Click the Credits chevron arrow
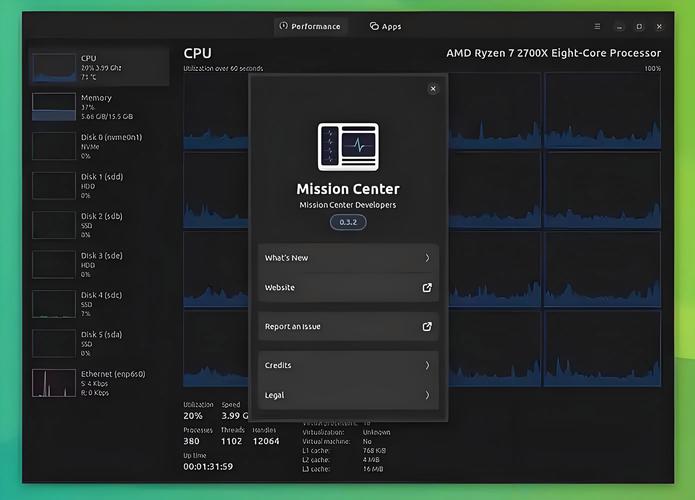Screen dimensions: 695x500 pyautogui.click(x=427, y=365)
